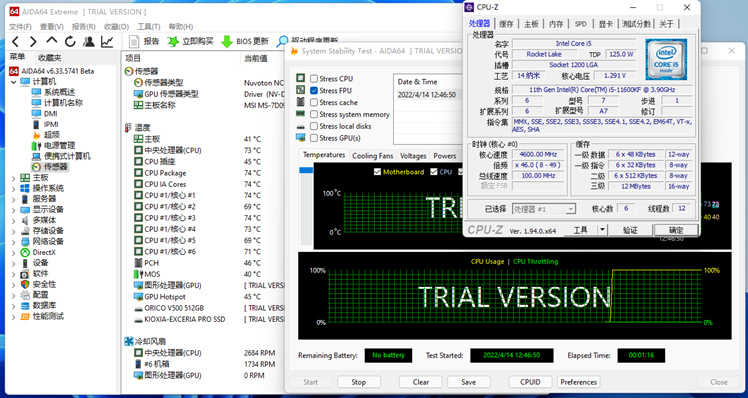This screenshot has width=748, height=398.
Task: Click the 网络设备 network icon in the tree
Action: click(x=25, y=241)
